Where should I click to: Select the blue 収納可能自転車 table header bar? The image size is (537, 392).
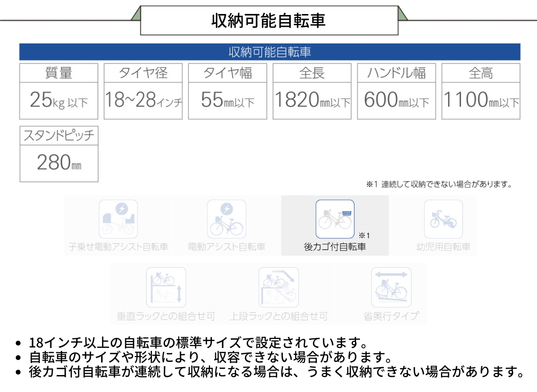(269, 52)
